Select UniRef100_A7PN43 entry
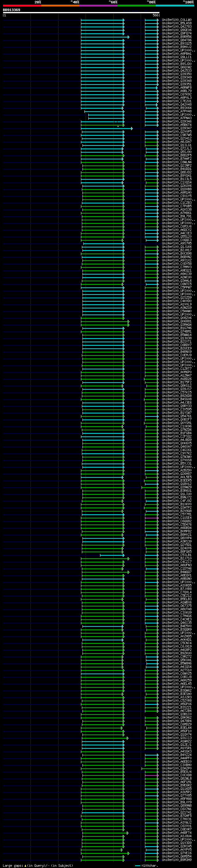Screen dimensions: 197x868 [177, 118]
